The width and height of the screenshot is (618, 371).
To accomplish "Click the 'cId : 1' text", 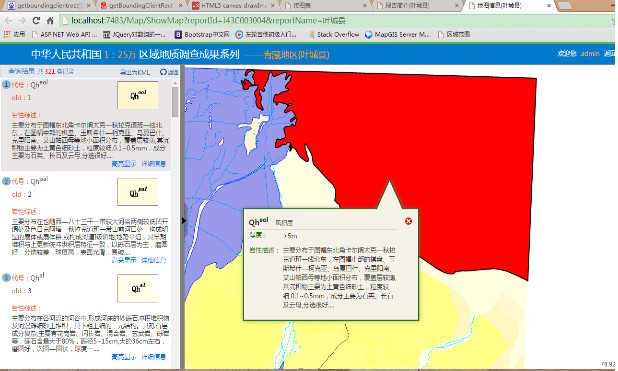I will pos(21,97).
